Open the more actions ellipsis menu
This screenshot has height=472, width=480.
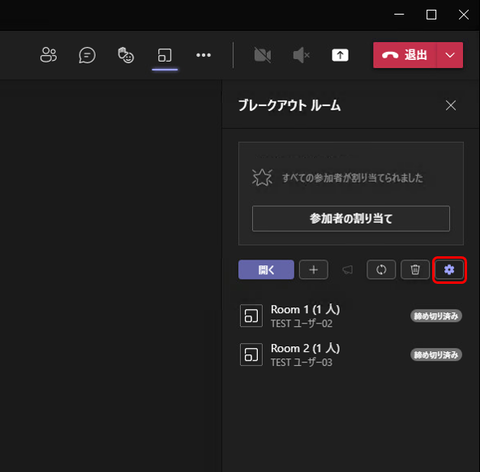click(203, 55)
